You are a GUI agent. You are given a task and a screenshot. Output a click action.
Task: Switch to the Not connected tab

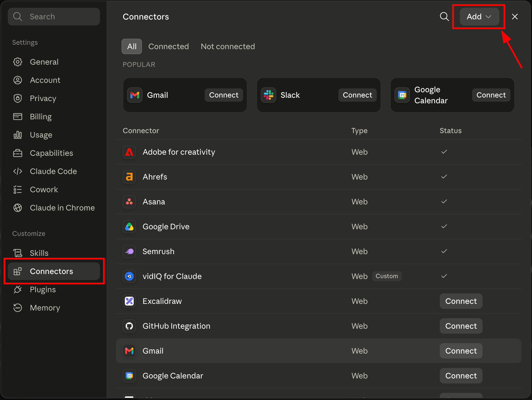pos(228,46)
